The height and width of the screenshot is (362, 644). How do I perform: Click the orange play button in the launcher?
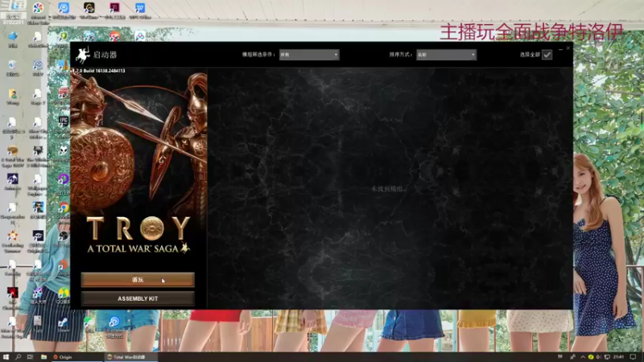tap(138, 279)
